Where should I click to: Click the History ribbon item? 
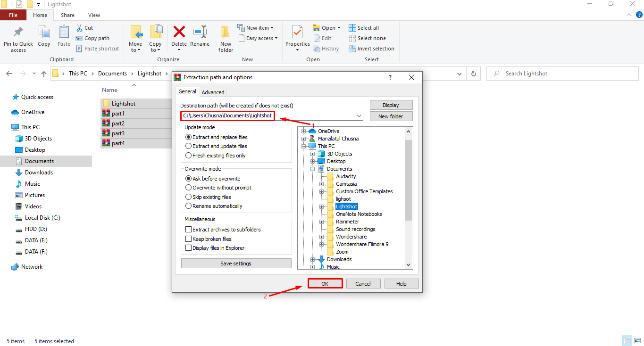(326, 49)
